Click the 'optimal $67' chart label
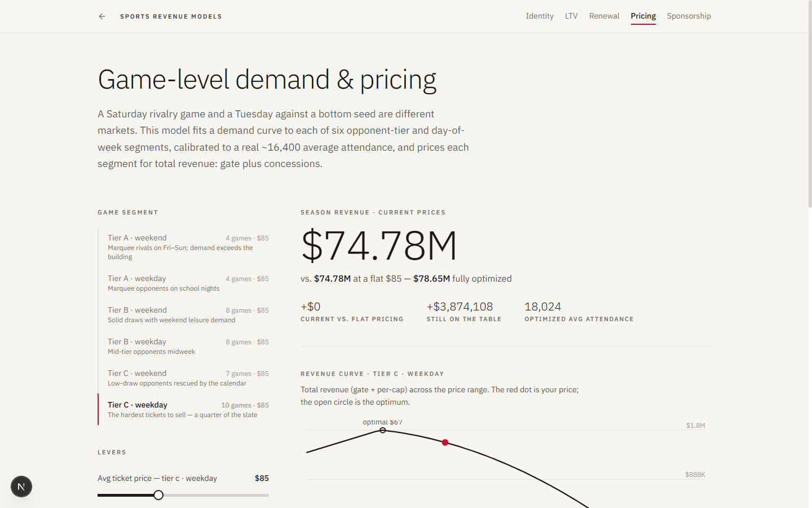Screen dimensions: 812x508 pos(382,422)
